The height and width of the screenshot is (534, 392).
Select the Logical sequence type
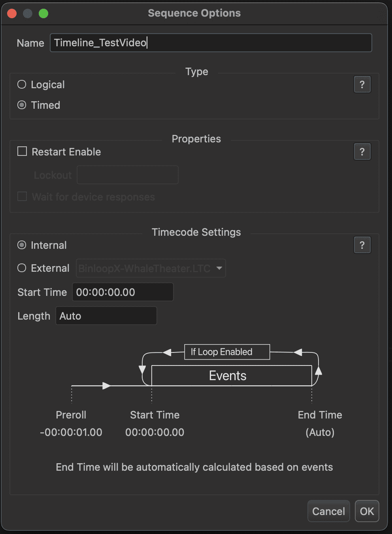pyautogui.click(x=22, y=84)
